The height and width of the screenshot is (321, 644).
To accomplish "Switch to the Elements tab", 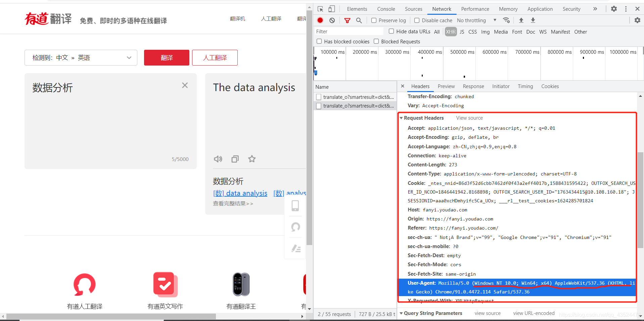I will (x=357, y=9).
